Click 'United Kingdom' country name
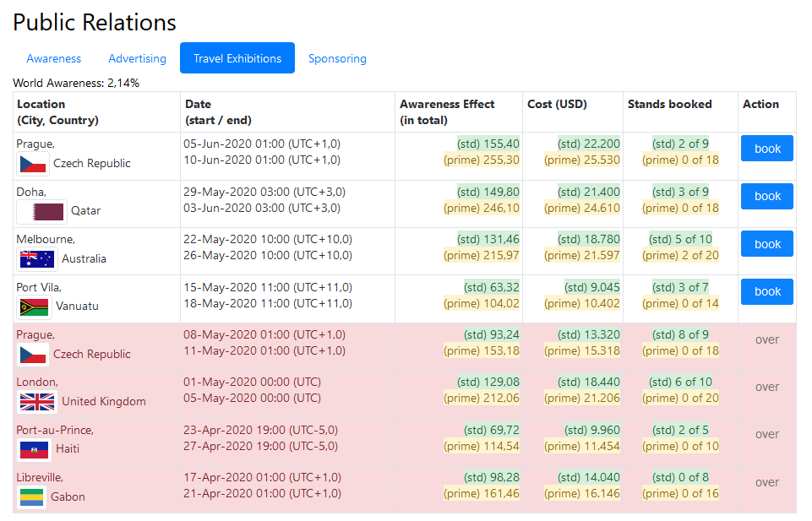Screen dimensions: 812x521 104,401
